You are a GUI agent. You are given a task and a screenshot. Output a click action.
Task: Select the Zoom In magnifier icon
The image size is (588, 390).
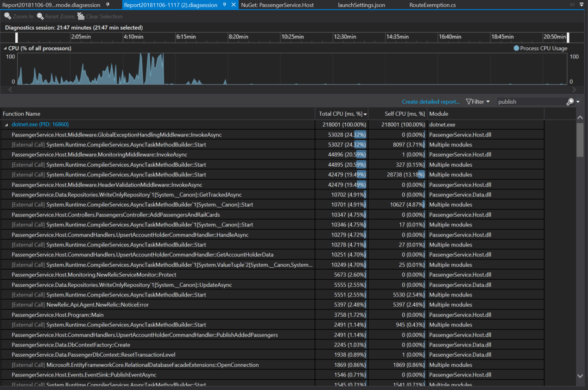point(8,16)
